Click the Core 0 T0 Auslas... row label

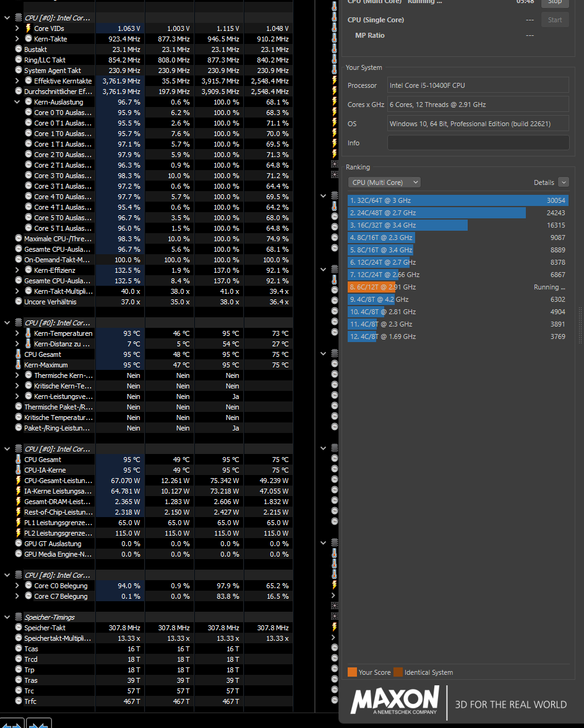coord(62,113)
